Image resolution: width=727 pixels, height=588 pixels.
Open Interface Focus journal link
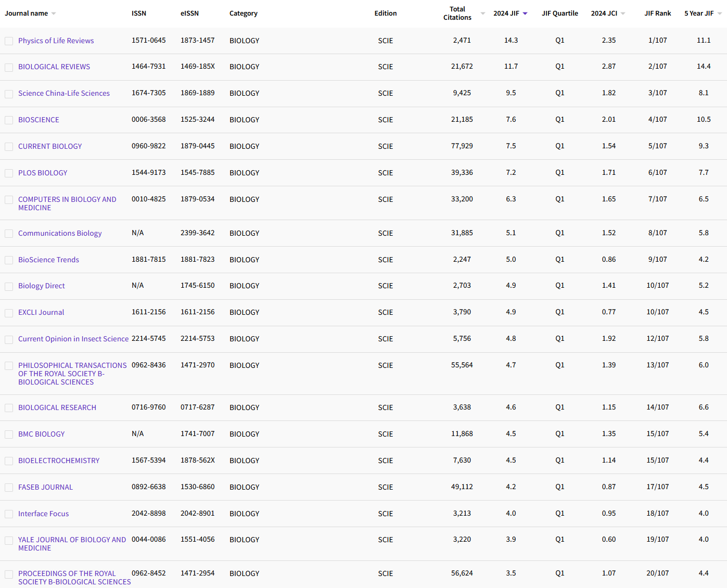[x=44, y=514]
